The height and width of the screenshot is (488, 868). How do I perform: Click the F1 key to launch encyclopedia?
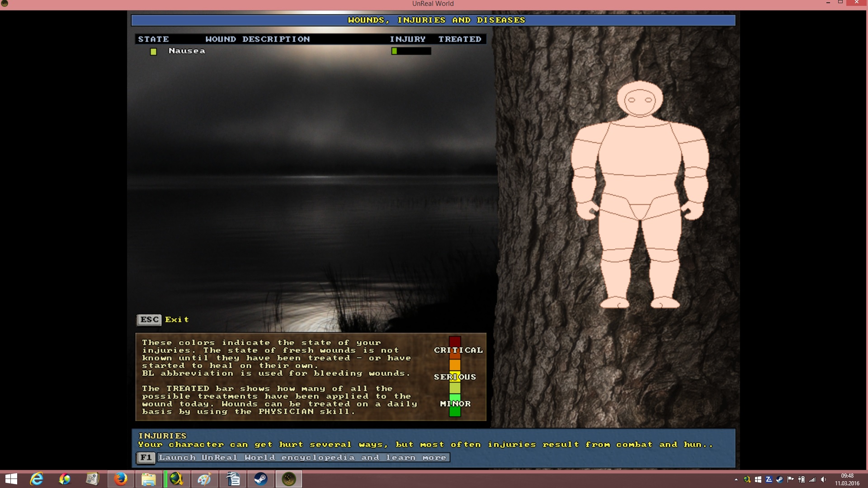click(x=146, y=458)
